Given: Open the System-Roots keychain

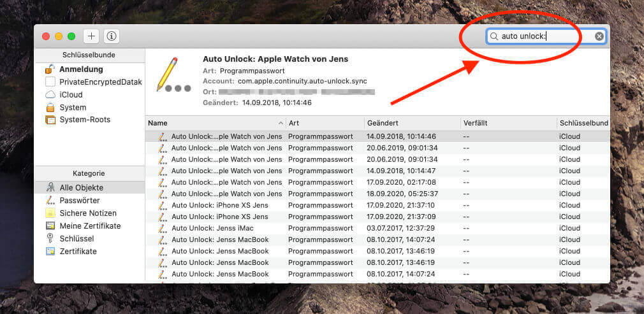Looking at the screenshot, I should point(84,120).
